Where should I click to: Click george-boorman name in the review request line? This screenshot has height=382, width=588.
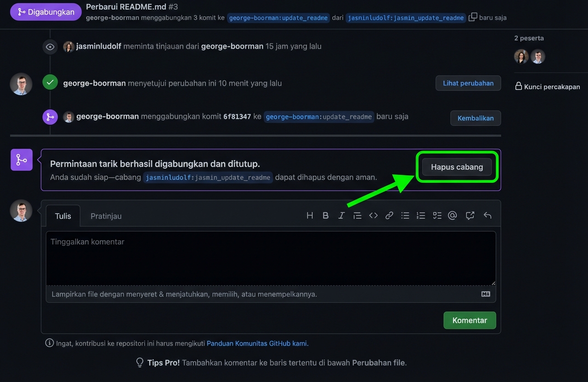pos(232,46)
